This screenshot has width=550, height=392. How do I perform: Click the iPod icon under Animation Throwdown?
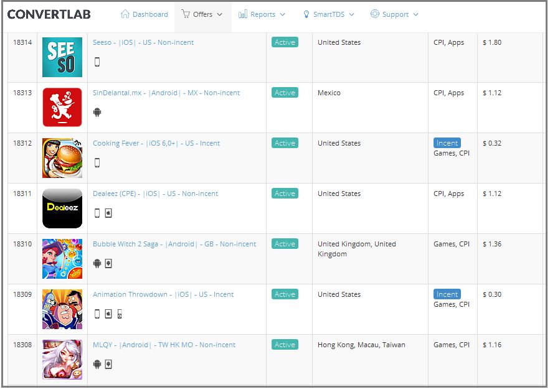tap(120, 314)
